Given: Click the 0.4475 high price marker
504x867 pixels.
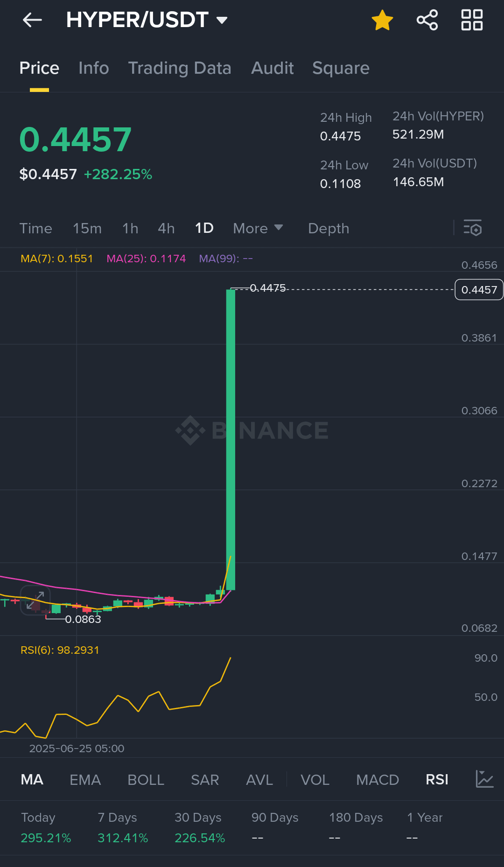Looking at the screenshot, I should (x=268, y=288).
